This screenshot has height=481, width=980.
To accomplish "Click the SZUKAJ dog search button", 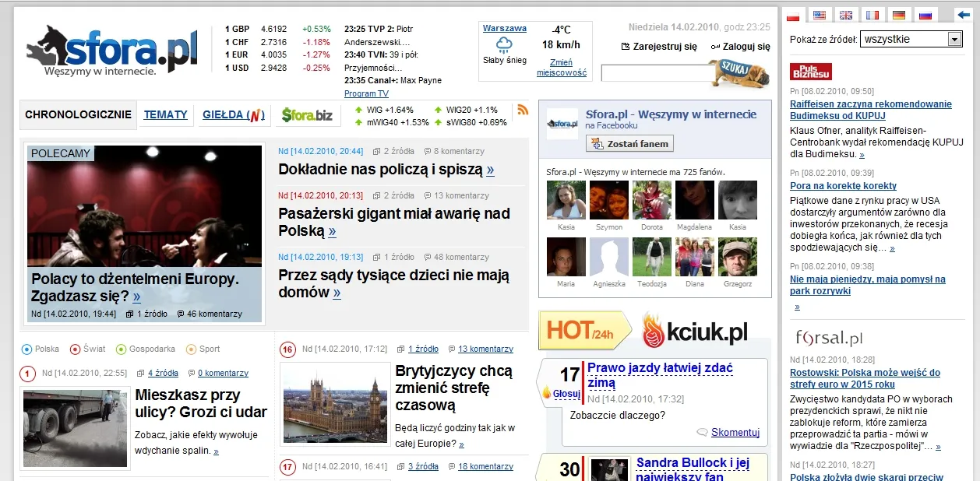I will 739,72.
